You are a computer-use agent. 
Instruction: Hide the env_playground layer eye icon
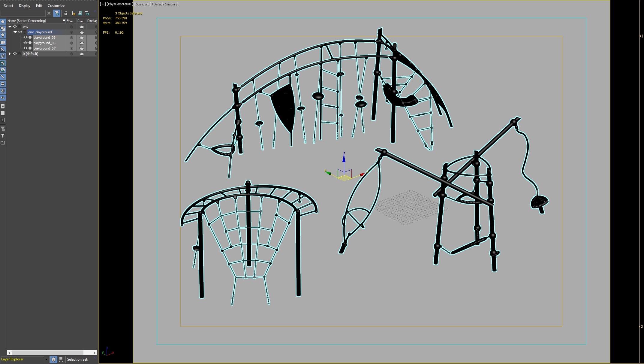tap(20, 32)
